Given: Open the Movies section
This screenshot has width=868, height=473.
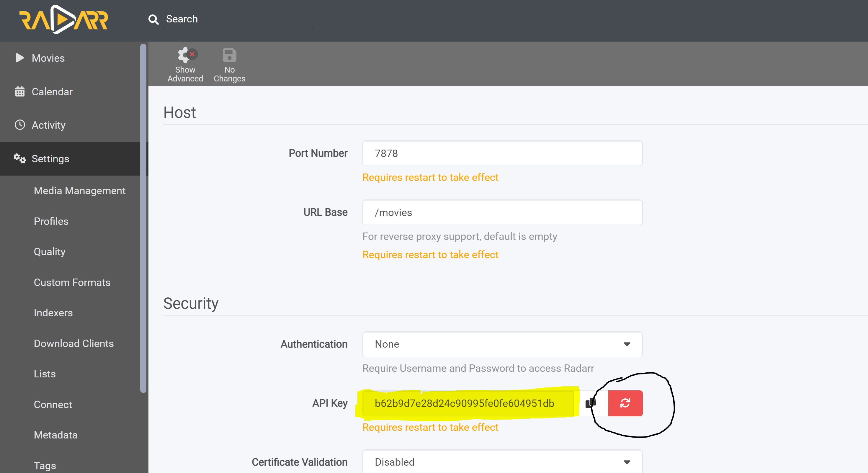Looking at the screenshot, I should coord(48,58).
